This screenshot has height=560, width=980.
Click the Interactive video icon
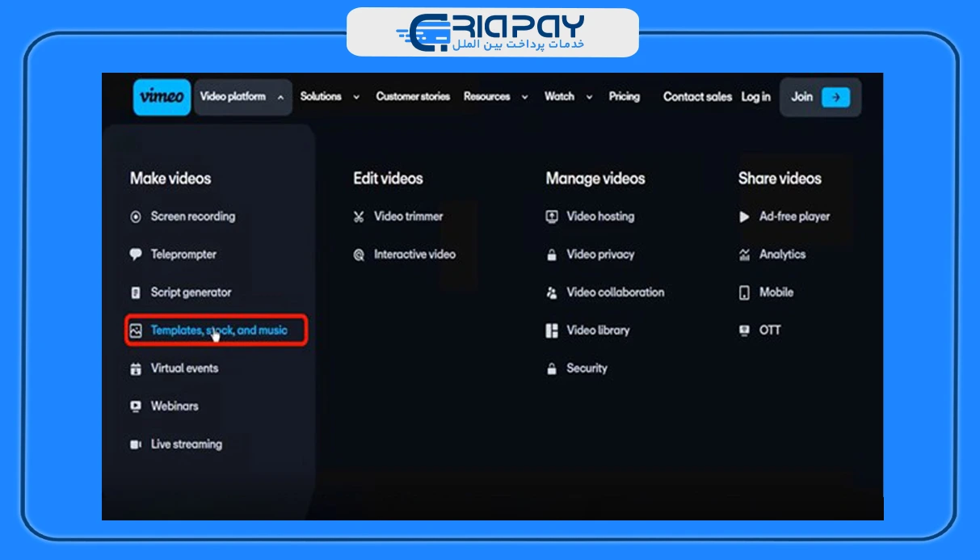point(359,255)
